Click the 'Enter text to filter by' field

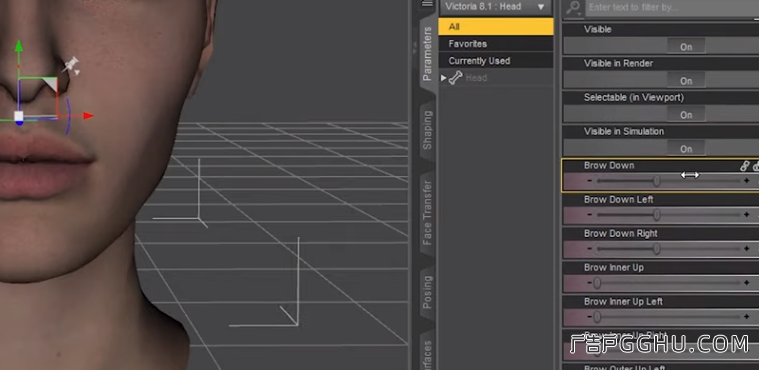(x=672, y=7)
